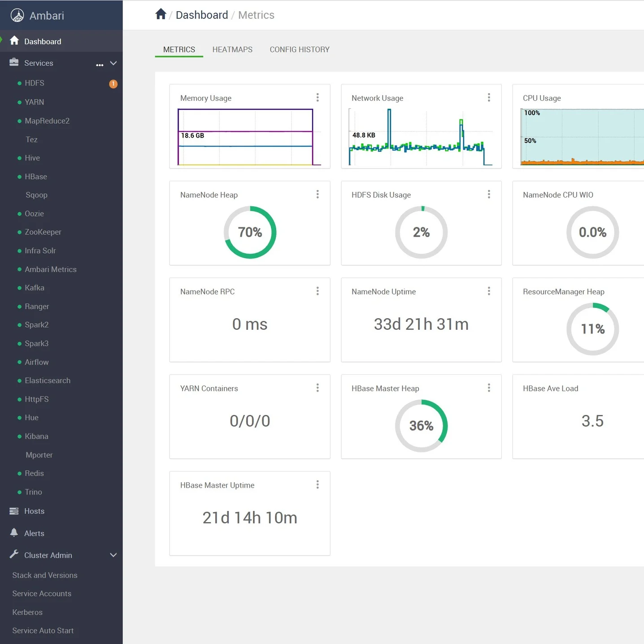Click the Alerts bell icon
This screenshot has height=644, width=644.
tap(14, 532)
